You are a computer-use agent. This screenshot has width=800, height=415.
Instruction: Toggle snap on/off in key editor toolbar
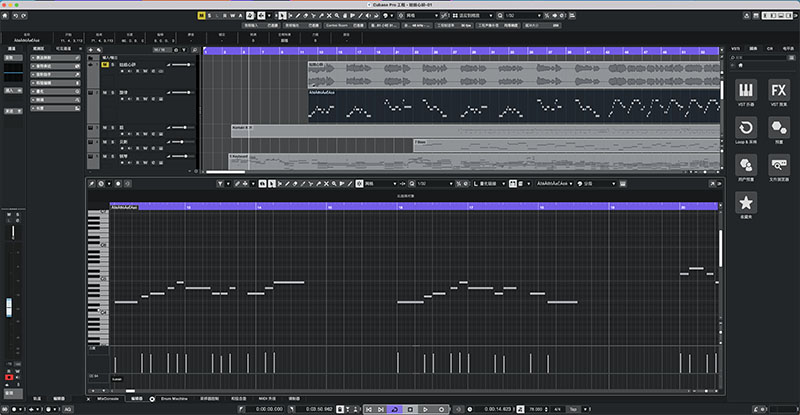[x=359, y=184]
